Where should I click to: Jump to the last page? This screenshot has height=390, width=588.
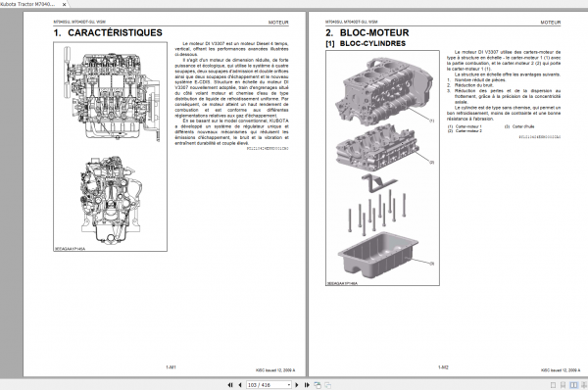(x=307, y=385)
